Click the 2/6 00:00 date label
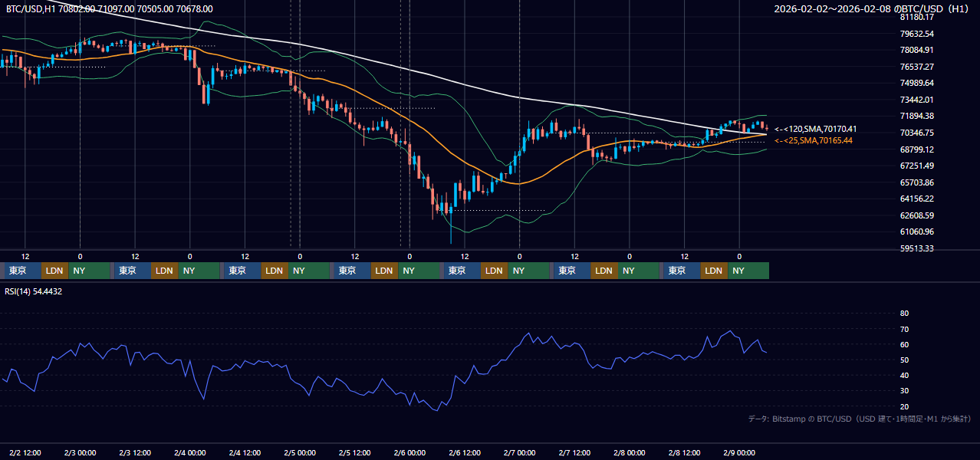The height and width of the screenshot is (460, 980). pyautogui.click(x=409, y=453)
